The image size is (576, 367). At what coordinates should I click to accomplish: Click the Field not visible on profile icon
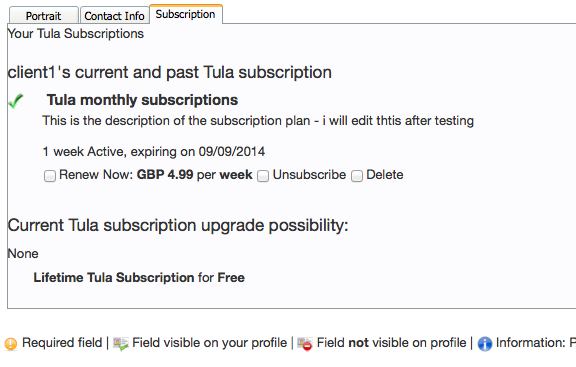point(305,344)
